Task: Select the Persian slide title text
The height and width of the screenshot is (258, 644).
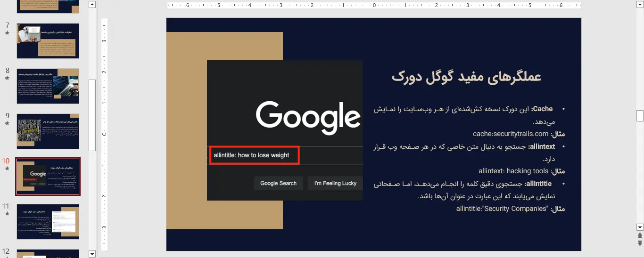Action: click(x=466, y=77)
